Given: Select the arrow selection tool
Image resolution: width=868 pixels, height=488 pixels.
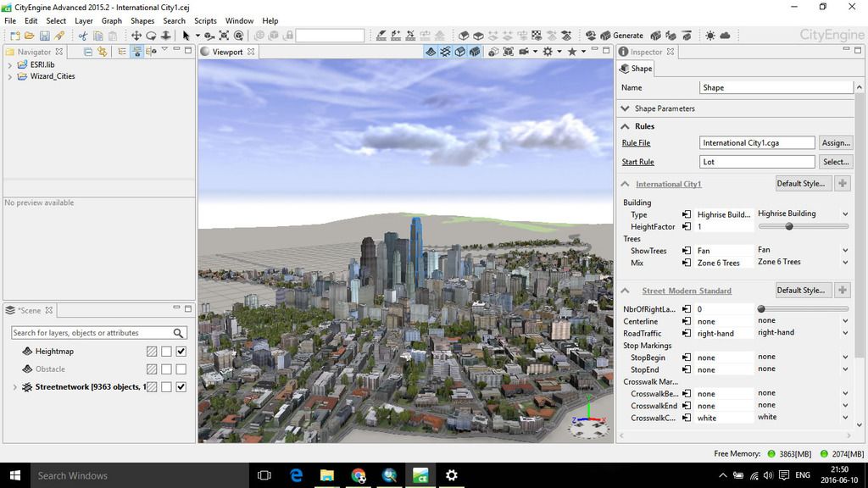Looking at the screenshot, I should point(186,36).
